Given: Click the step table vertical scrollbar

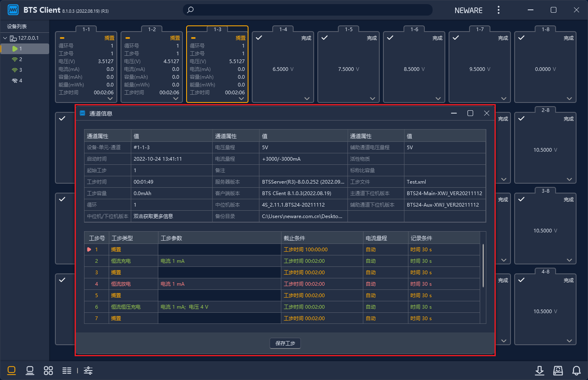Looking at the screenshot, I should click(x=483, y=266).
